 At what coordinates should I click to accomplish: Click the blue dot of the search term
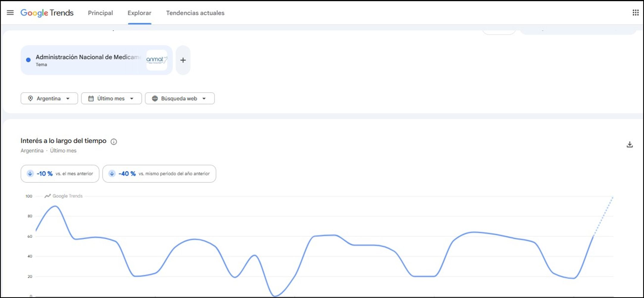point(28,60)
